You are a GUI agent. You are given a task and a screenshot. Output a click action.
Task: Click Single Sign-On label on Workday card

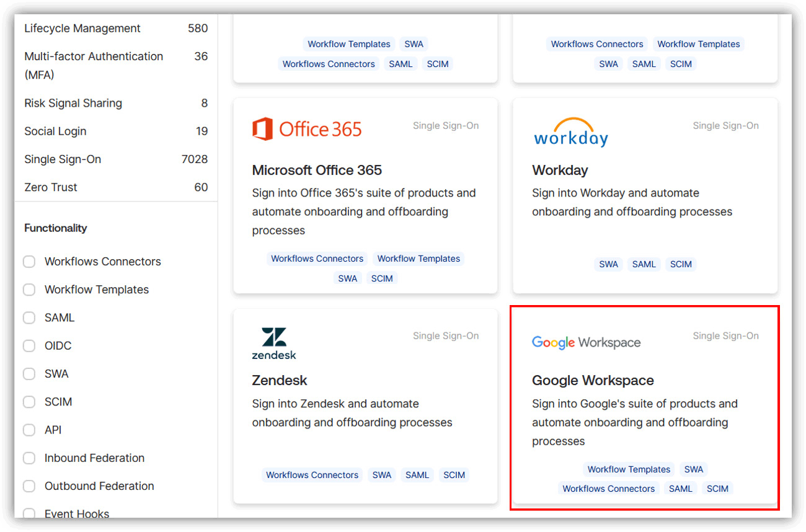(725, 125)
